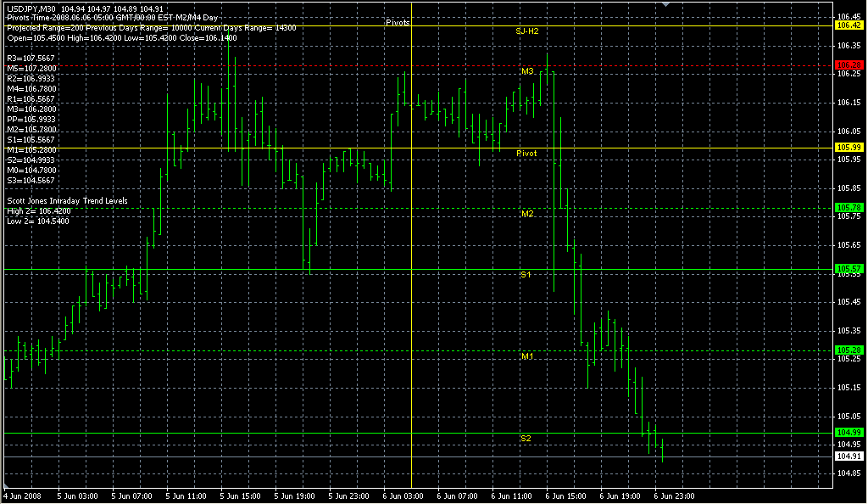Click the green 104.99 price tag
The image size is (868, 504).
click(x=849, y=433)
